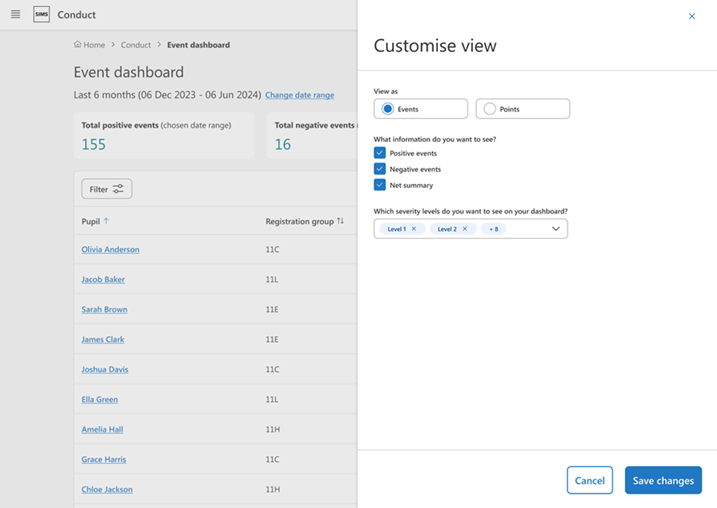717x508 pixels.
Task: Select the Events radio option
Action: (x=388, y=109)
